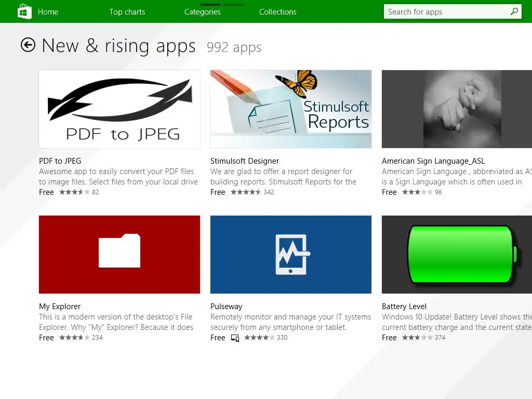The width and height of the screenshot is (532, 399).
Task: Click the Free price under My Explorer
Action: point(46,338)
